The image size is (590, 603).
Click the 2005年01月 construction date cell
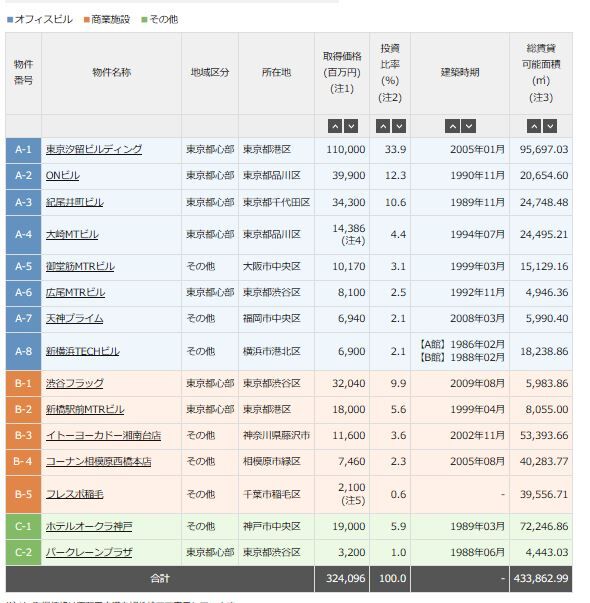(x=460, y=150)
